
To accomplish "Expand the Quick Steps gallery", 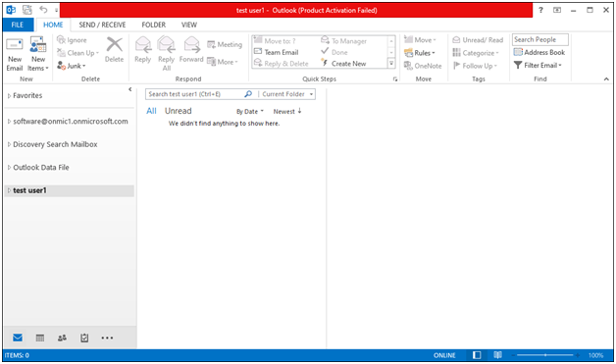I will tap(391, 64).
